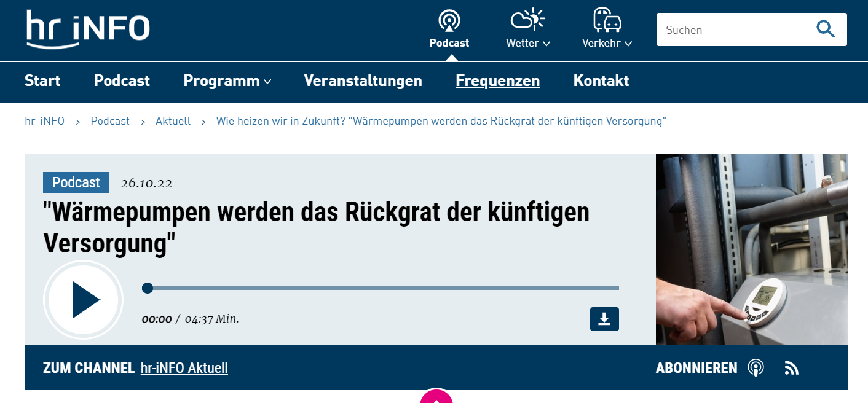
Task: Click the Verkehr traffic icon
Action: [x=607, y=20]
